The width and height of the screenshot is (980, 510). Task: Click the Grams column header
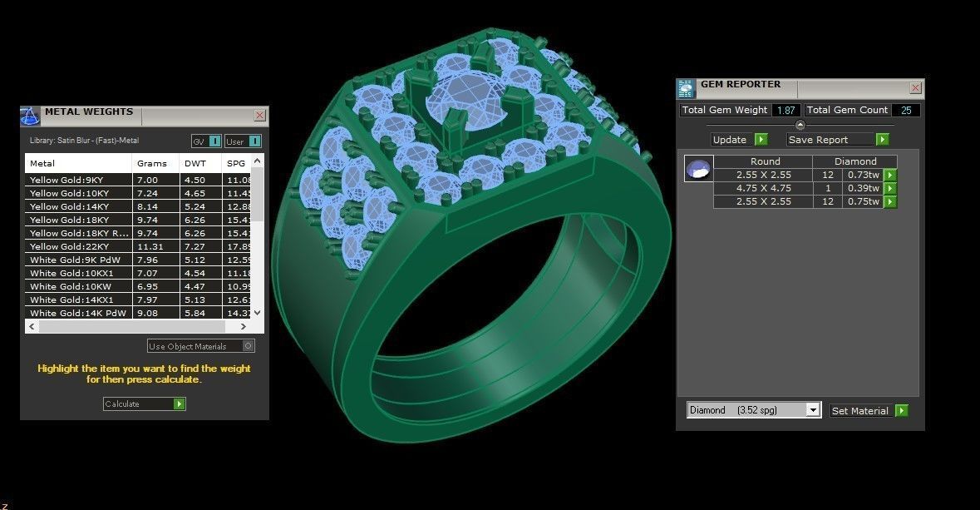(x=155, y=163)
